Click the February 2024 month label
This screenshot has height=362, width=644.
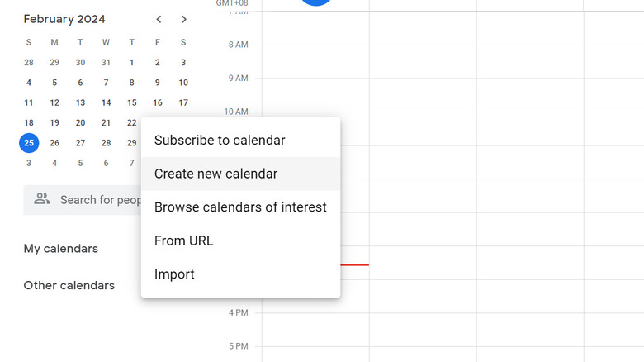(x=64, y=19)
